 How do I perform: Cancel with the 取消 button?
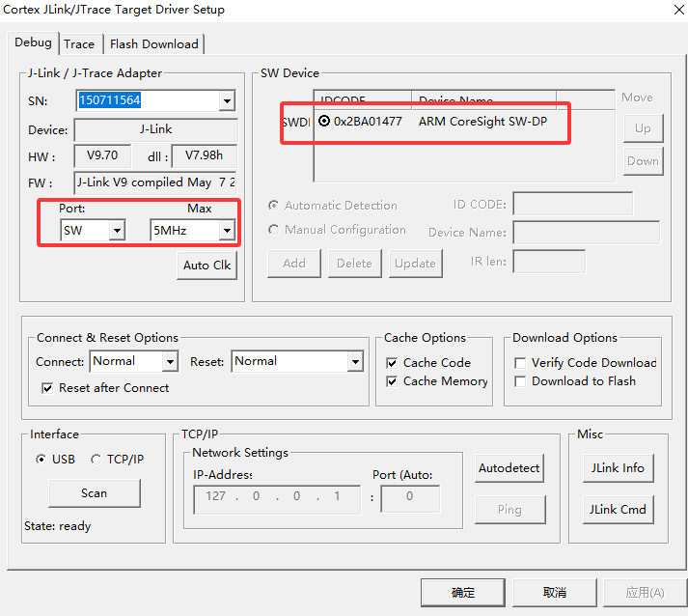pos(555,593)
